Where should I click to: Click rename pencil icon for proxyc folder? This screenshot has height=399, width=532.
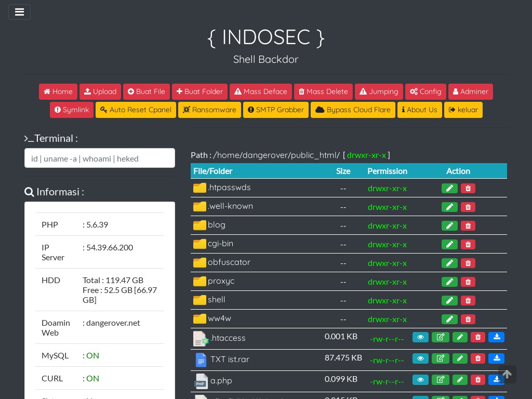click(449, 282)
